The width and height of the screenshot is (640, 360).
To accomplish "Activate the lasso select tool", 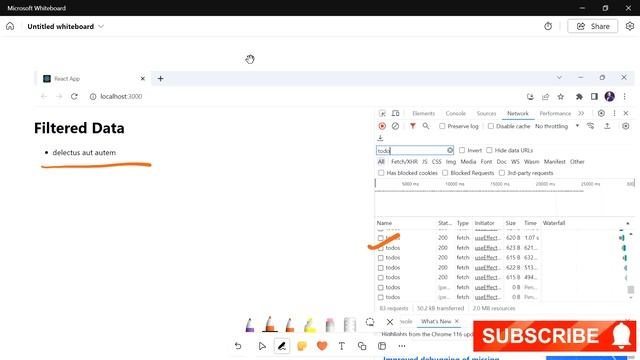I will click(x=370, y=322).
